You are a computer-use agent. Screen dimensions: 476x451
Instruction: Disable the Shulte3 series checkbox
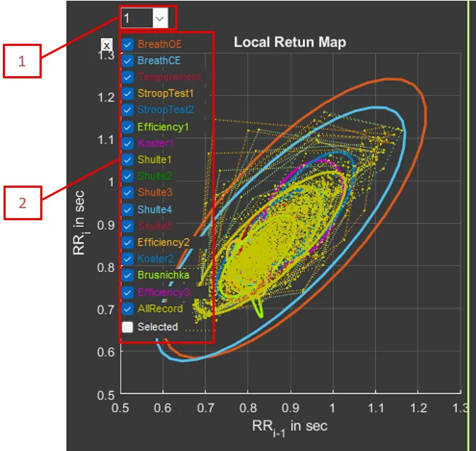(127, 193)
